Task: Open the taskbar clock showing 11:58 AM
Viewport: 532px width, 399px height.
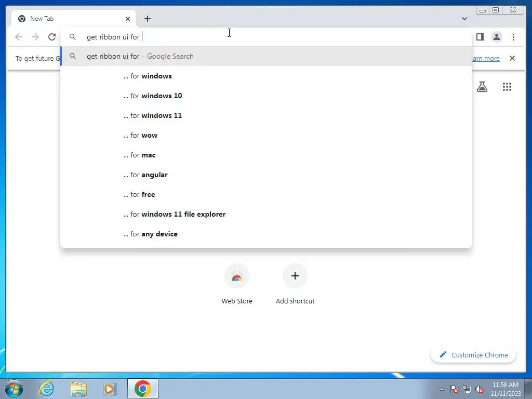Action: click(x=505, y=389)
